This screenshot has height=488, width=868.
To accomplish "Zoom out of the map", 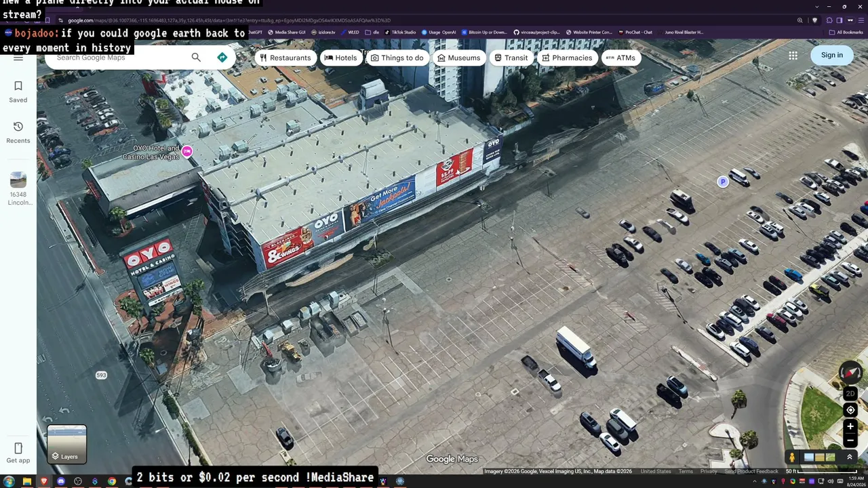I will point(850,441).
